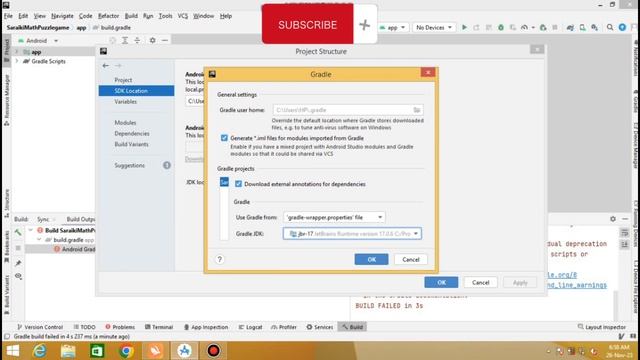The height and width of the screenshot is (360, 640).
Task: Open the Windows Start button
Action: click(x=13, y=351)
